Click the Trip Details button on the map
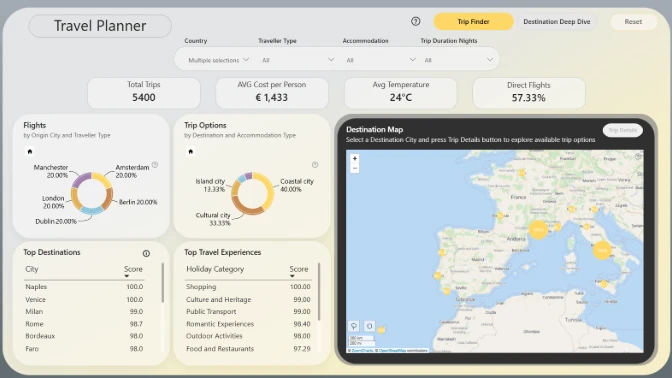Image resolution: width=672 pixels, height=378 pixels. point(622,130)
